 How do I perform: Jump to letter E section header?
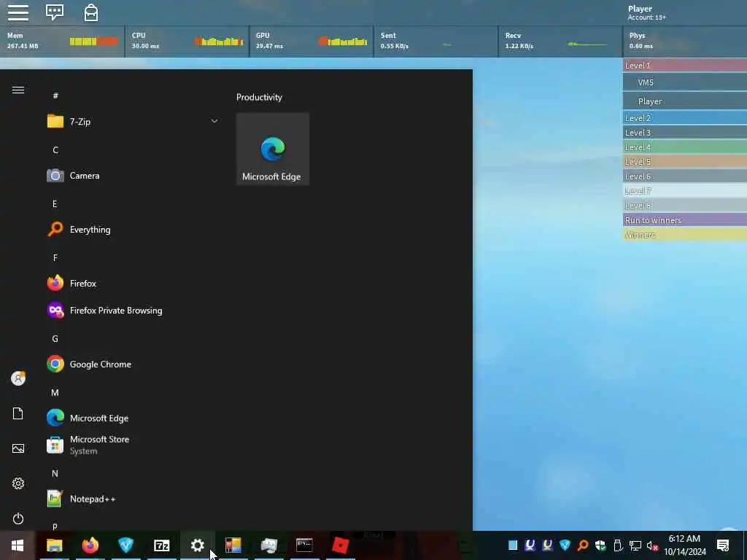(x=55, y=204)
